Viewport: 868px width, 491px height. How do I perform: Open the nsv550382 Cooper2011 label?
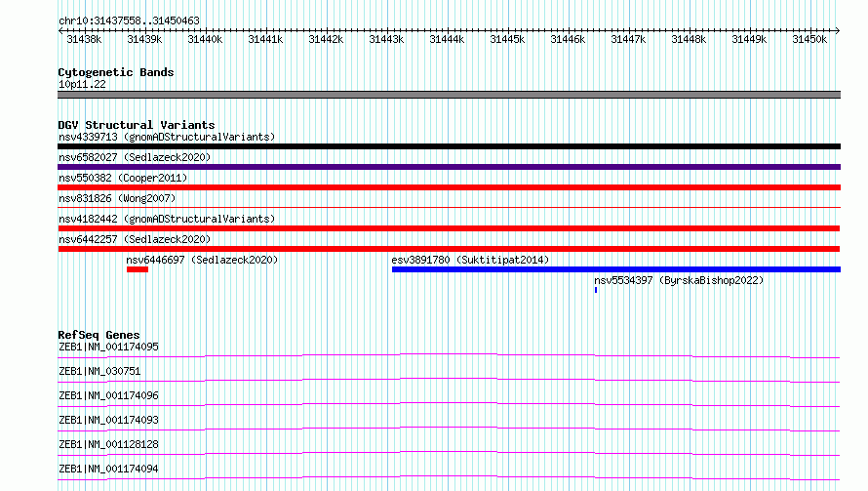(x=123, y=178)
